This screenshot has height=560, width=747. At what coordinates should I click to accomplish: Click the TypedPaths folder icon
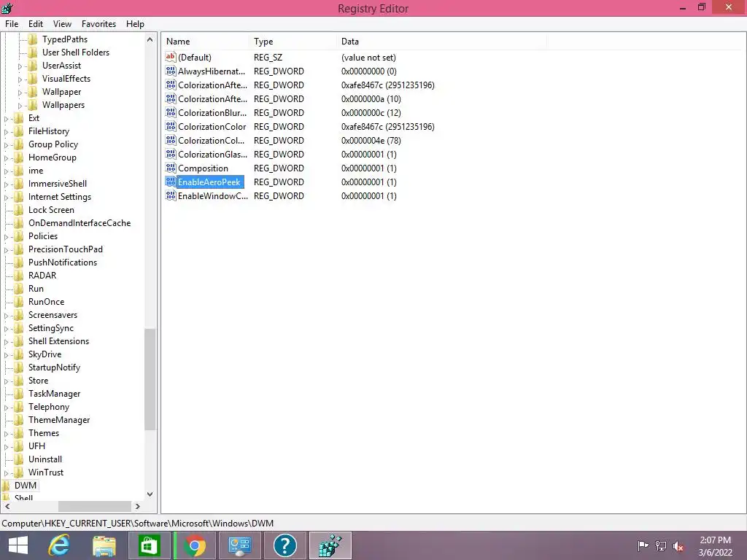[32, 39]
